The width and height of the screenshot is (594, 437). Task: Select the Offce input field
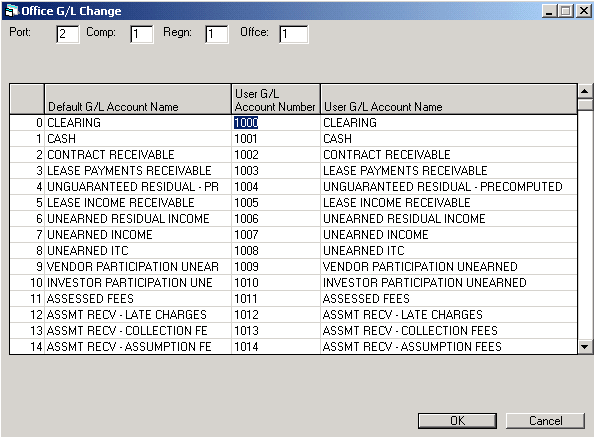click(294, 34)
